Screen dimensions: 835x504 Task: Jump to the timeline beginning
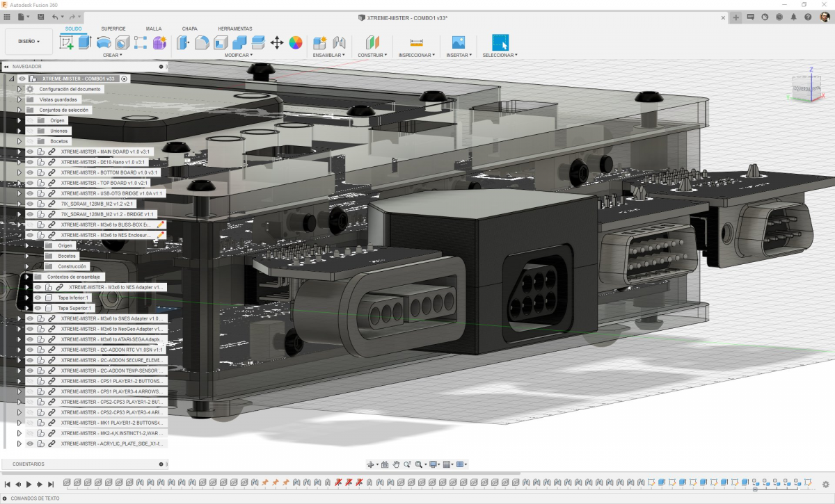(x=8, y=484)
